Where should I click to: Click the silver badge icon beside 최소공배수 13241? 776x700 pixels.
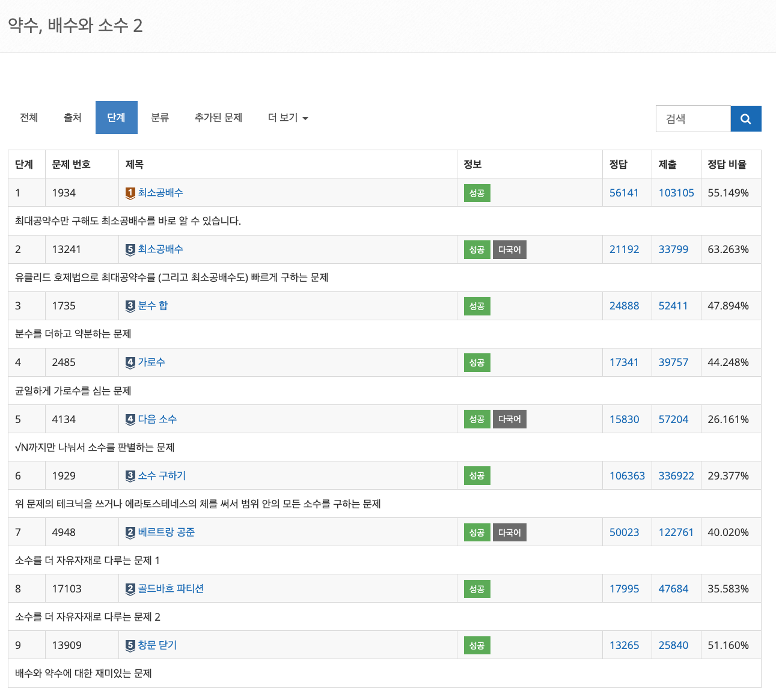click(x=130, y=249)
